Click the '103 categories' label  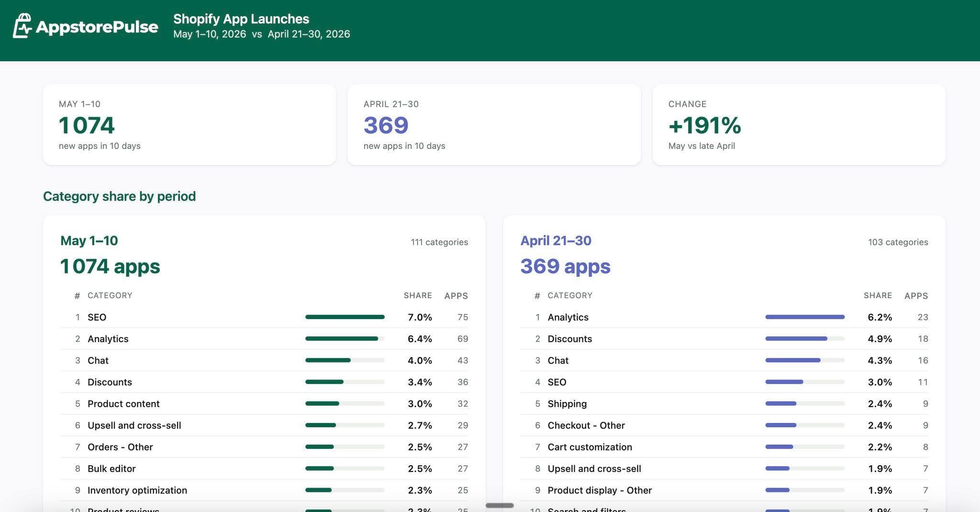[898, 242]
